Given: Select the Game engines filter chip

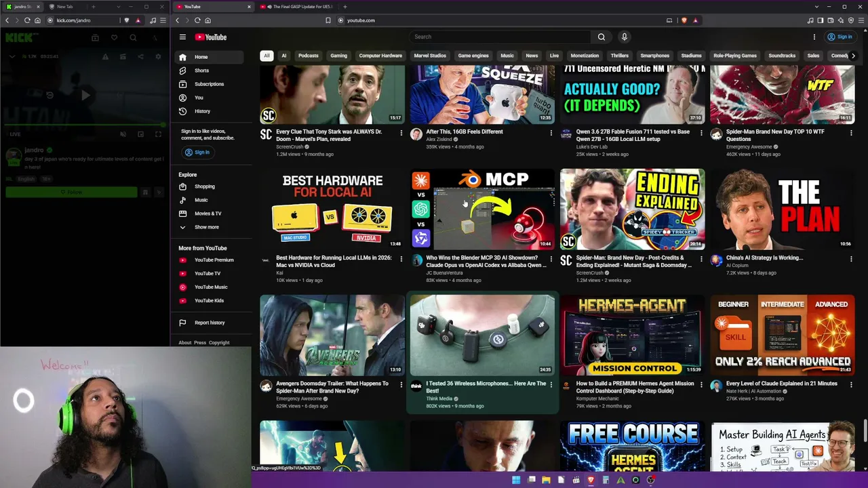Looking at the screenshot, I should point(473,56).
